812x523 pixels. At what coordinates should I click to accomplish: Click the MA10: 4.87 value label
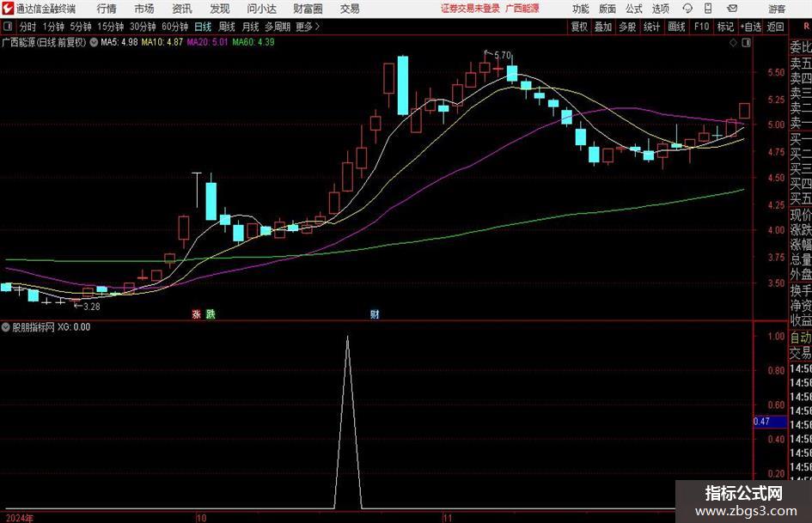[162, 42]
